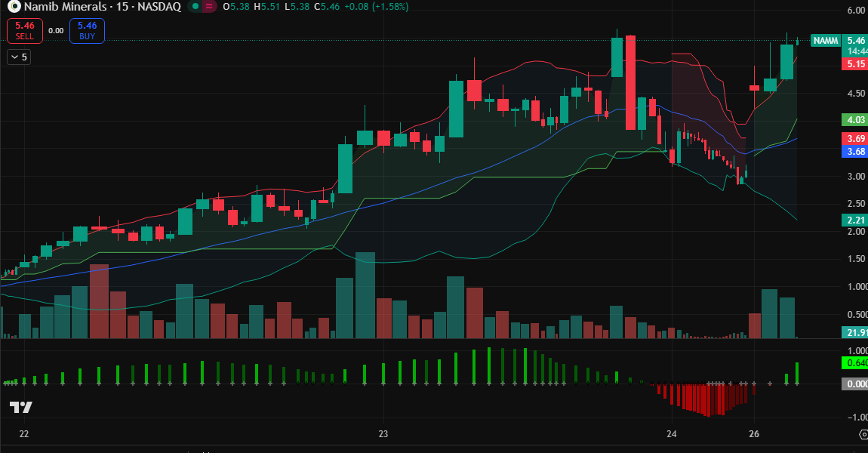Click the Namib Minerals logo icon
Viewport: 868px width, 453px height.
pos(14,7)
